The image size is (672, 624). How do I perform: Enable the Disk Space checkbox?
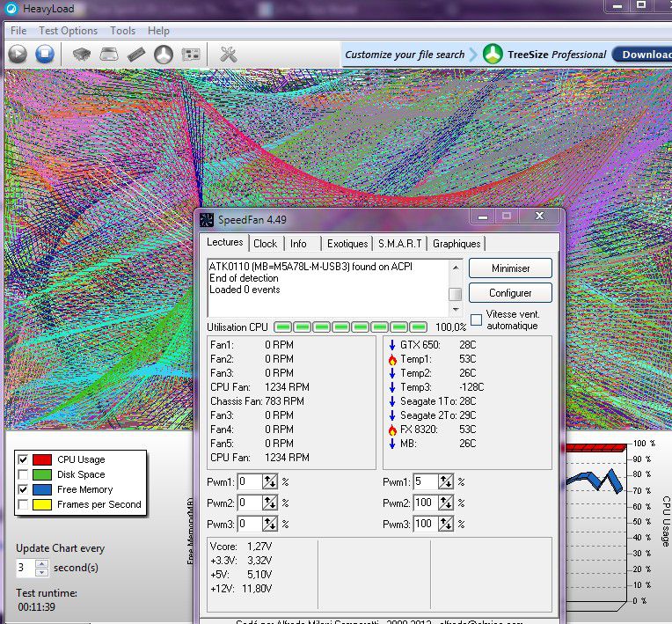(23, 474)
